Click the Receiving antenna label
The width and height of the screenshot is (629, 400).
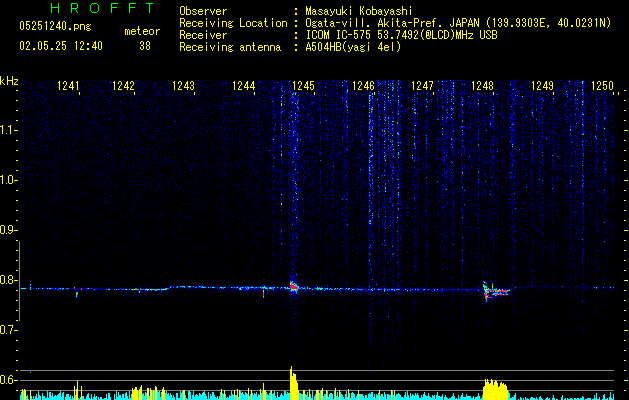tap(230, 47)
